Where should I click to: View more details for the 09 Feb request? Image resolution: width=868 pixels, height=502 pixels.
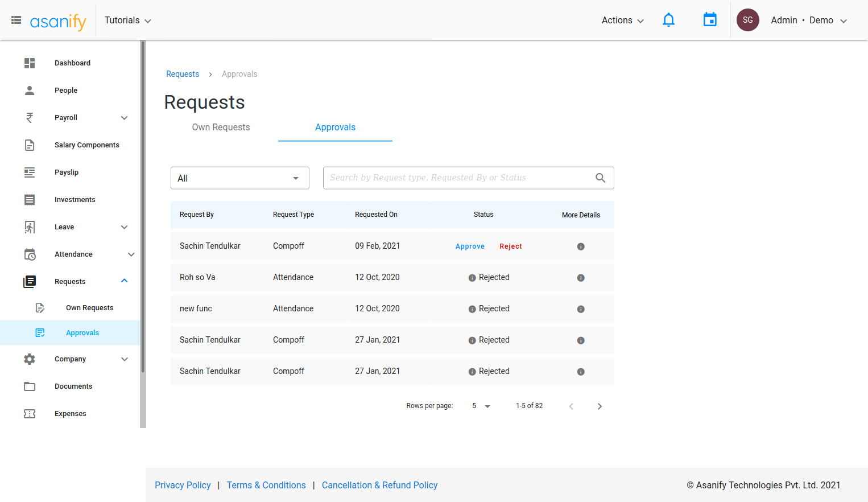point(581,246)
